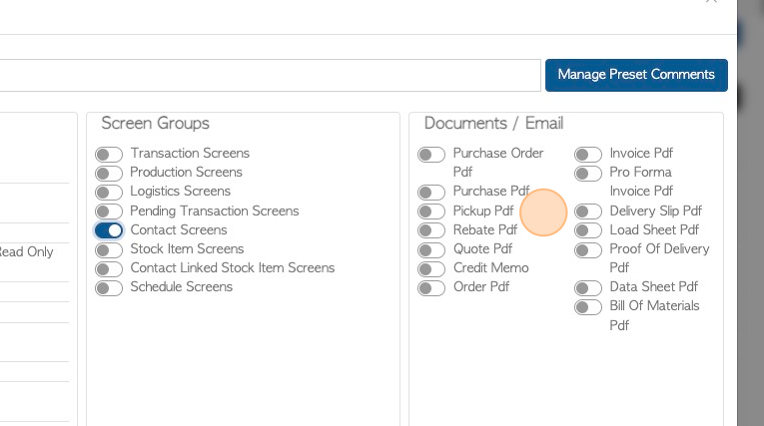Image resolution: width=764 pixels, height=426 pixels.
Task: Enable the Transaction Screens toggle
Action: click(x=109, y=155)
